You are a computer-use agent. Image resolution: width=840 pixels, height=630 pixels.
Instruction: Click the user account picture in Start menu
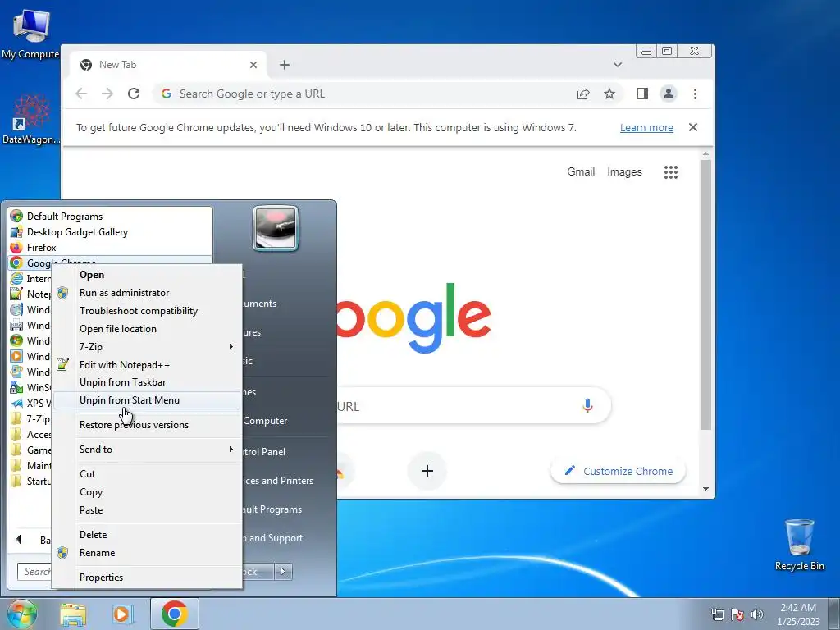(276, 228)
